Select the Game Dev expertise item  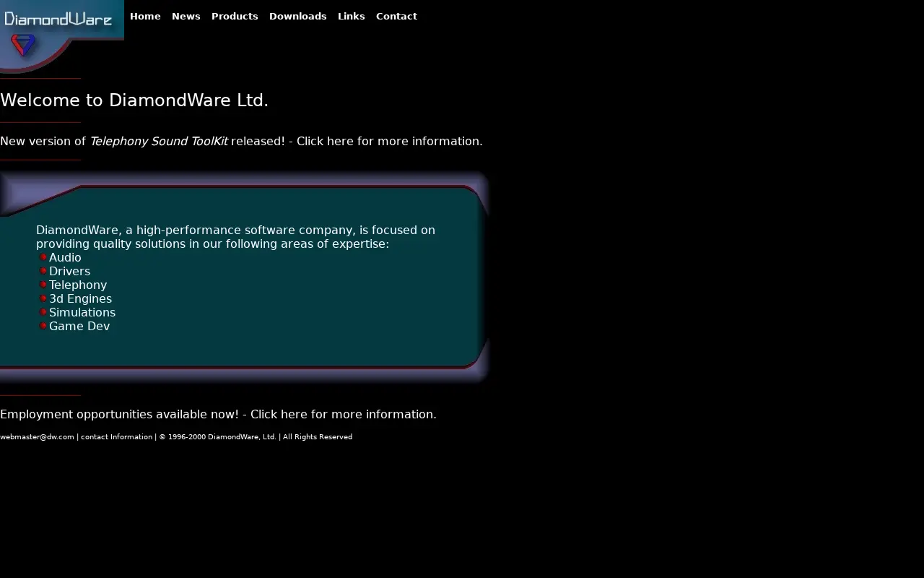coord(79,326)
